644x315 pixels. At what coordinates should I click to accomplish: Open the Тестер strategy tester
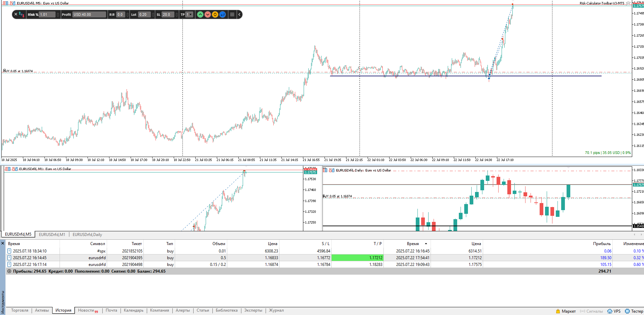(634, 311)
